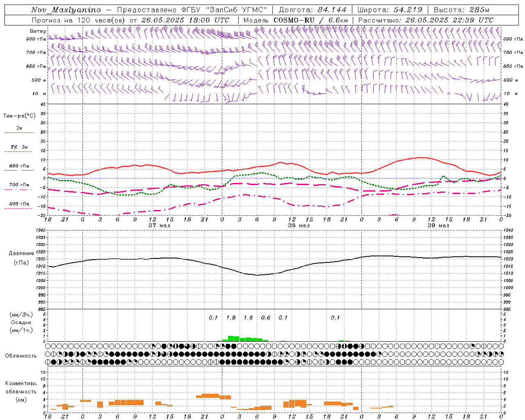Click the 1.6 precipitation amount value
525x420 pixels.
(248, 317)
